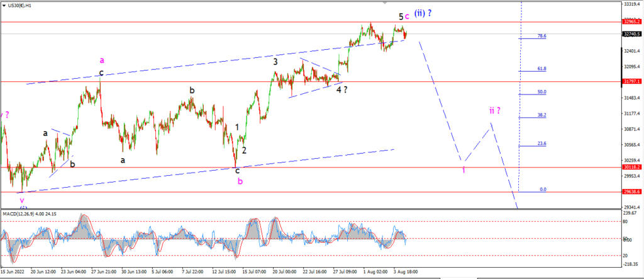Click the 0.0 Fibonacci level label
This screenshot has height=279, width=644.
(x=543, y=190)
